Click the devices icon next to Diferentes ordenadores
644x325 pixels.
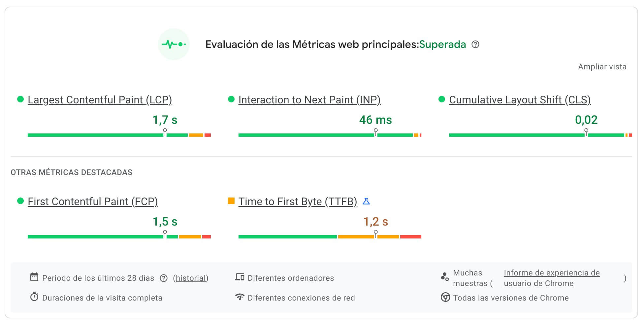(240, 277)
